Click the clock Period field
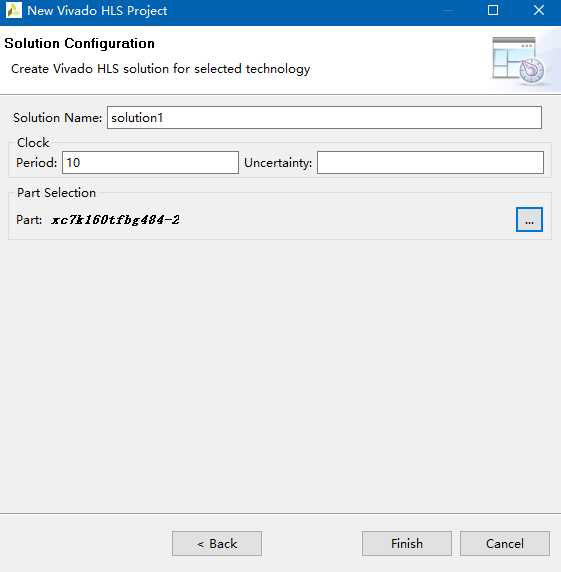Viewport: 561px width, 572px height. [150, 163]
